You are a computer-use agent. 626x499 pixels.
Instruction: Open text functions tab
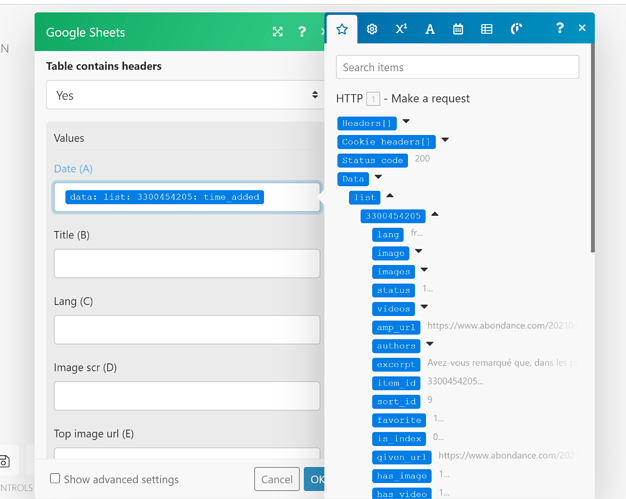click(430, 29)
